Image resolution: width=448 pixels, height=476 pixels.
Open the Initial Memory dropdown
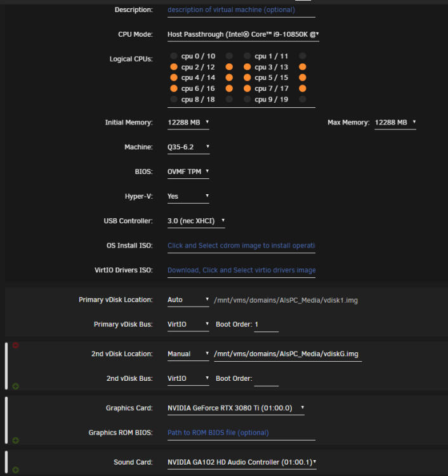[188, 122]
